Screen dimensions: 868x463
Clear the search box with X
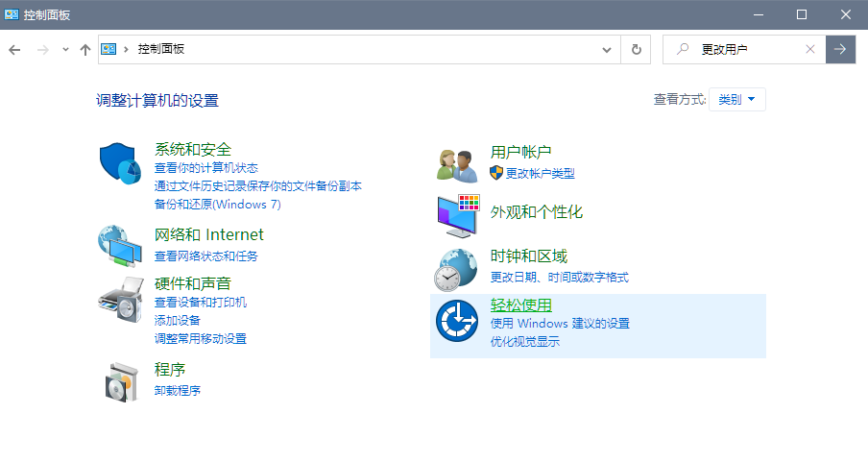coord(810,49)
